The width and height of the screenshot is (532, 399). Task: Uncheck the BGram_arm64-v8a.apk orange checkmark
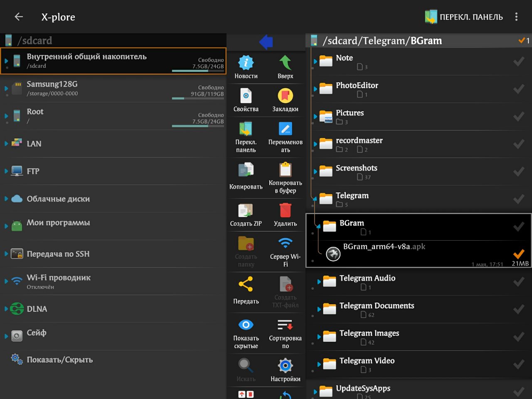(x=518, y=254)
